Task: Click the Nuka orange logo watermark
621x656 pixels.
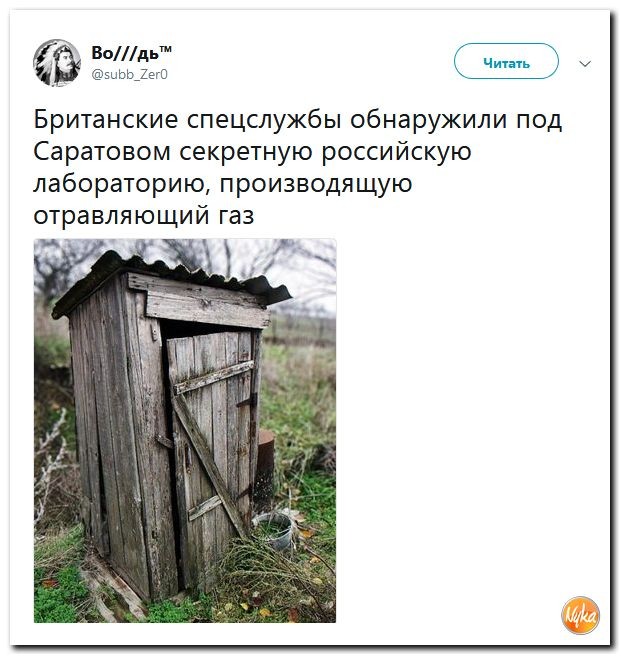Action: [x=581, y=616]
